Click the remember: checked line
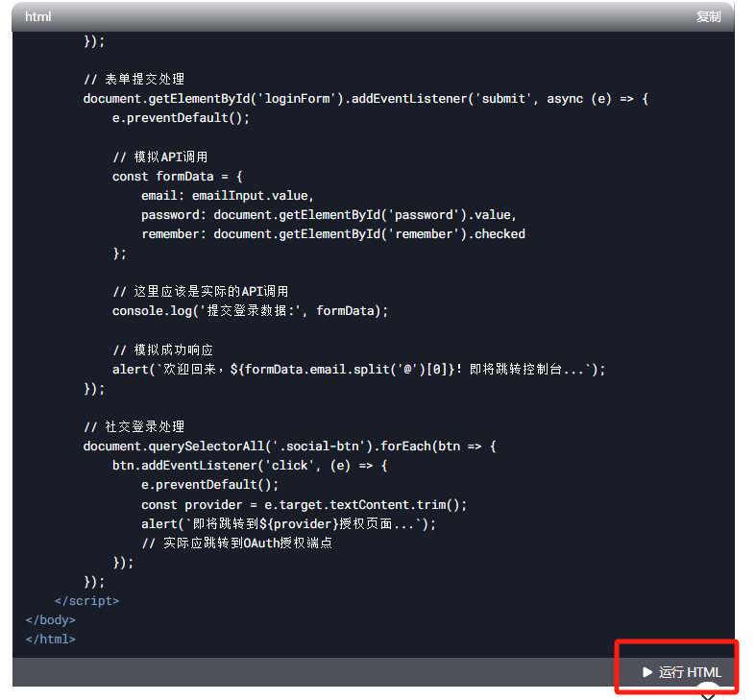The width and height of the screenshot is (756, 700). 333,234
